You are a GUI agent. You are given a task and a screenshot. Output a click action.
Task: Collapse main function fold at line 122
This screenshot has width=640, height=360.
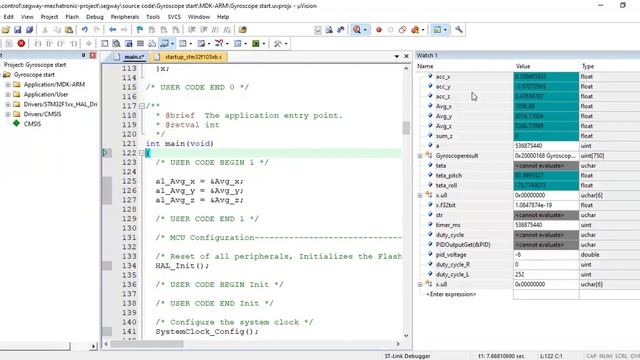(x=142, y=153)
